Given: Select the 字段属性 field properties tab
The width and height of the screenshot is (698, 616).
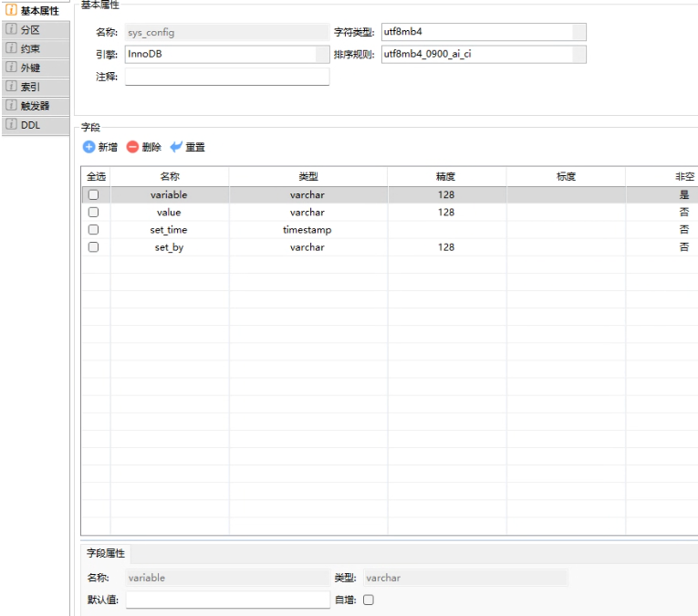Looking at the screenshot, I should (108, 554).
